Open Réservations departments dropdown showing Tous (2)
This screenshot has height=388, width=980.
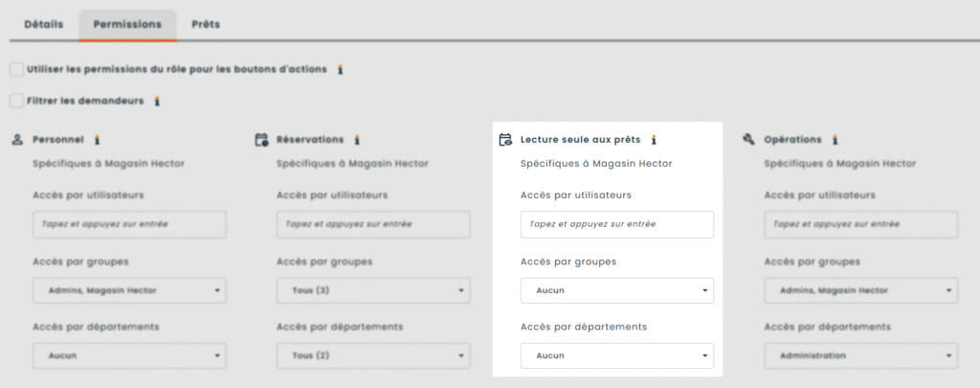point(373,355)
